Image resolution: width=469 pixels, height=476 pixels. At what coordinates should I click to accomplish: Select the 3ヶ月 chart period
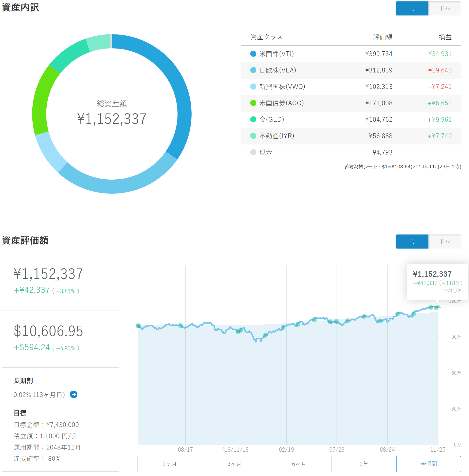234,464
